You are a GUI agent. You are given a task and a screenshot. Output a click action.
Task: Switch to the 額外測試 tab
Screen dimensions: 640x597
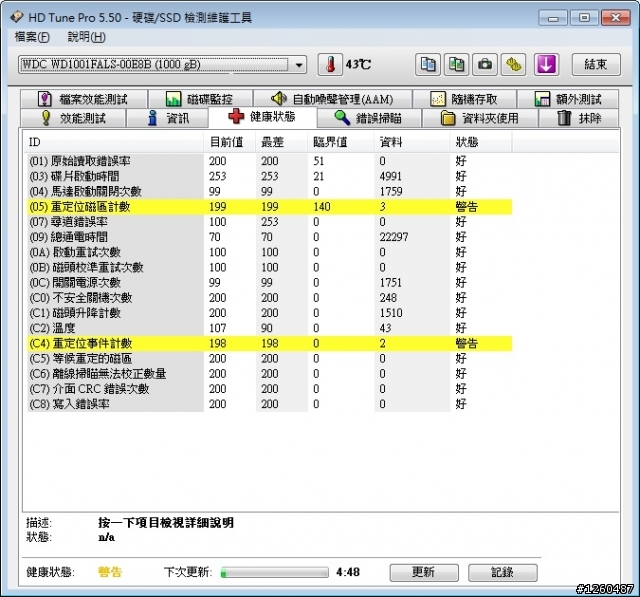click(568, 99)
